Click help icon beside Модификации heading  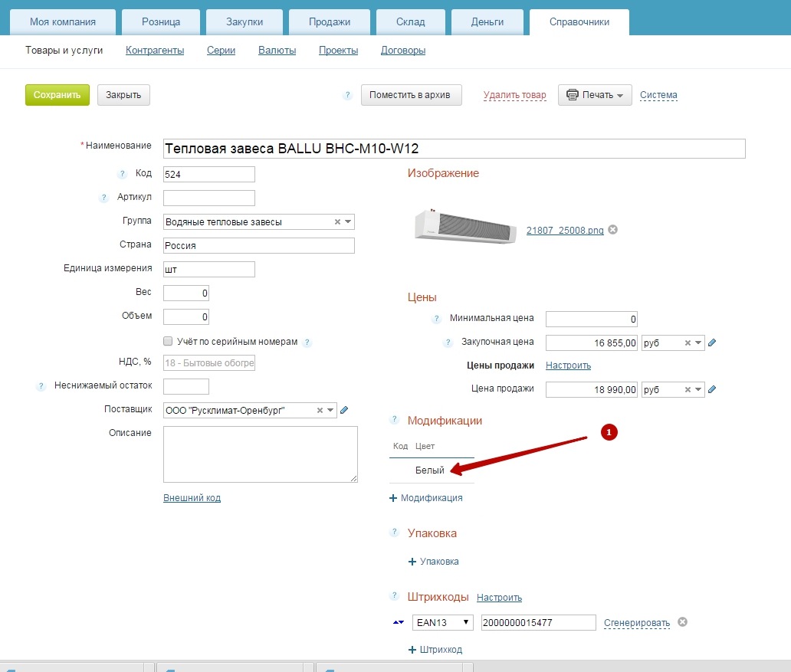coord(395,419)
